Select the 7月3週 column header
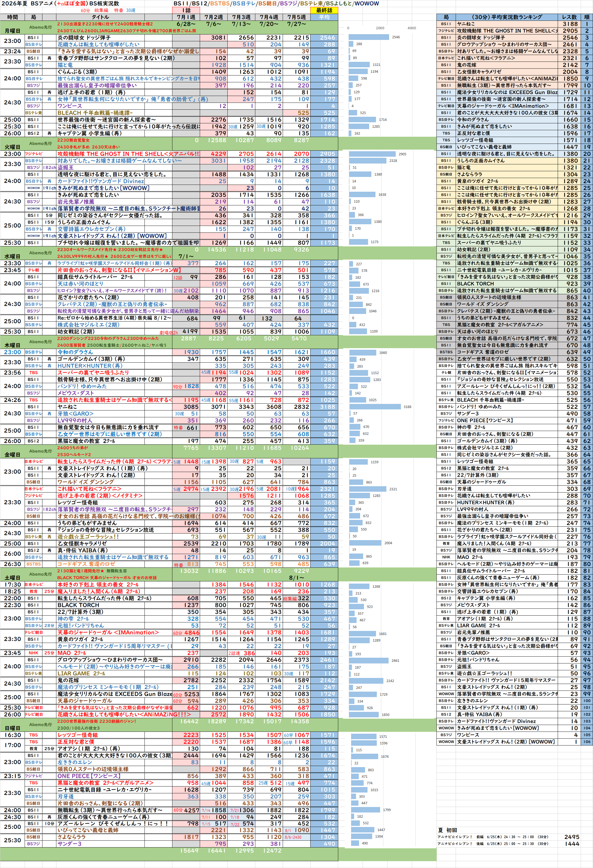Image resolution: width=593 pixels, height=868 pixels. pyautogui.click(x=241, y=17)
